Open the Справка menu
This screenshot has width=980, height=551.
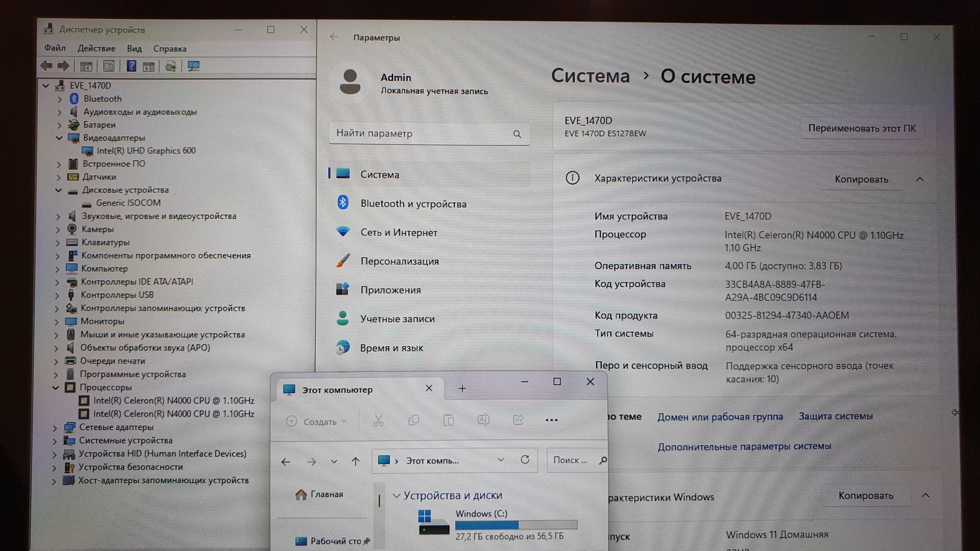click(169, 49)
